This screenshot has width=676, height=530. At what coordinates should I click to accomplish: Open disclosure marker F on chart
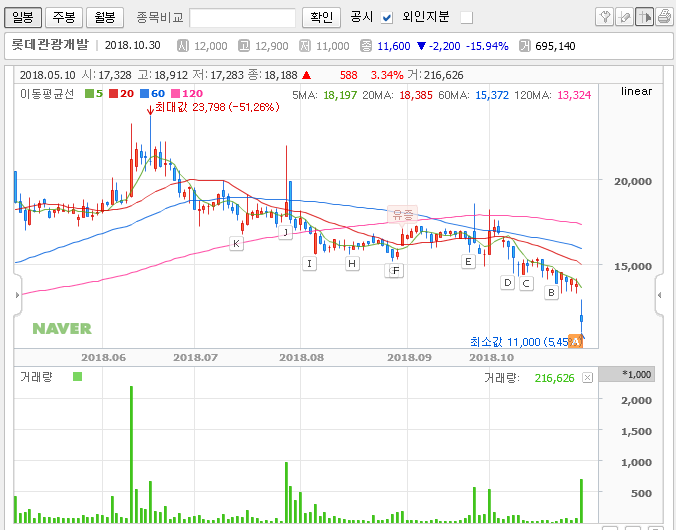tap(396, 271)
